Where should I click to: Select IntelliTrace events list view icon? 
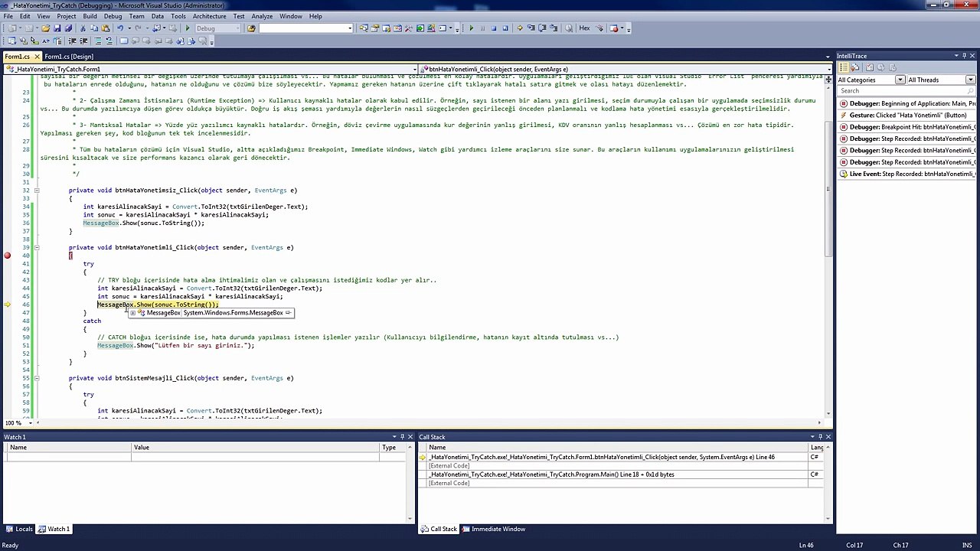tap(844, 67)
